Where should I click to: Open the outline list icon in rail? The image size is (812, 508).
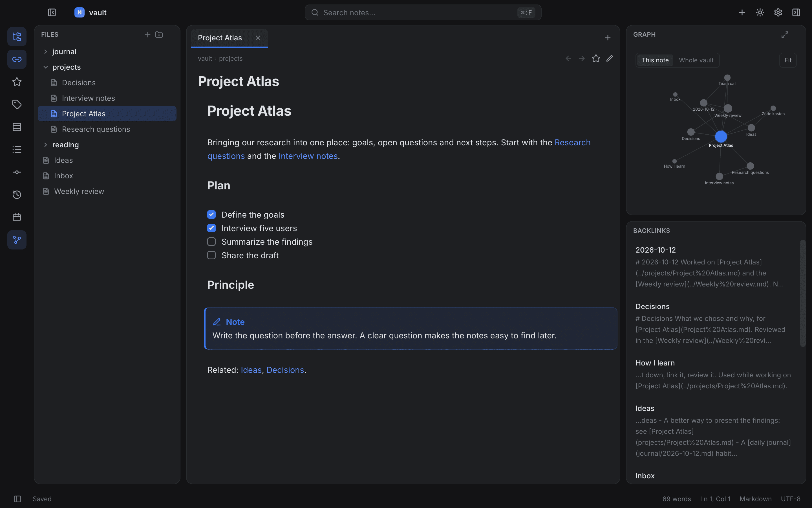click(17, 150)
